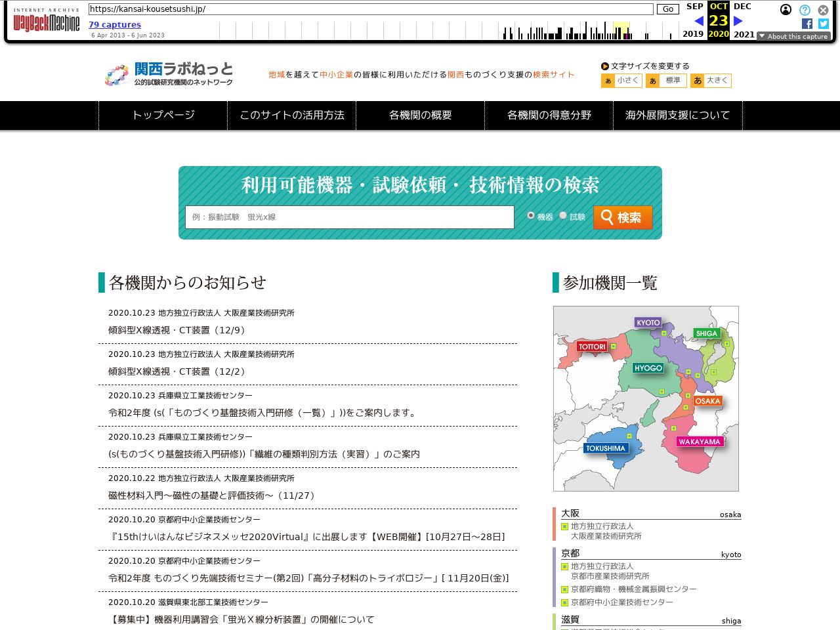Open the 79 captures link
This screenshot has height=630, width=840.
pyautogui.click(x=115, y=25)
